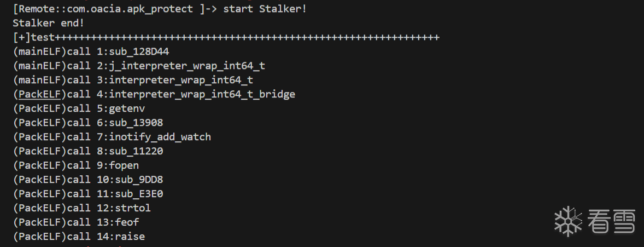Click the underlined PackELF text on call 4

click(39, 94)
